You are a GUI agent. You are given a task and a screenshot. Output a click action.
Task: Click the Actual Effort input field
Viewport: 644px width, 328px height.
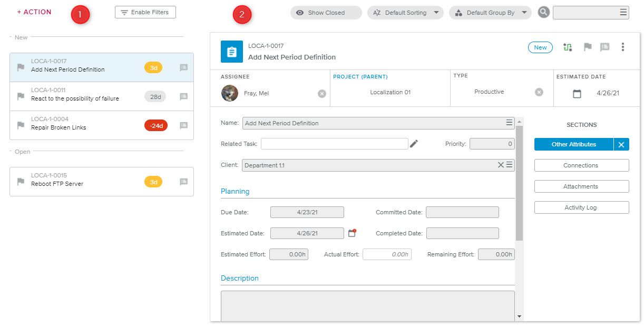pos(387,254)
